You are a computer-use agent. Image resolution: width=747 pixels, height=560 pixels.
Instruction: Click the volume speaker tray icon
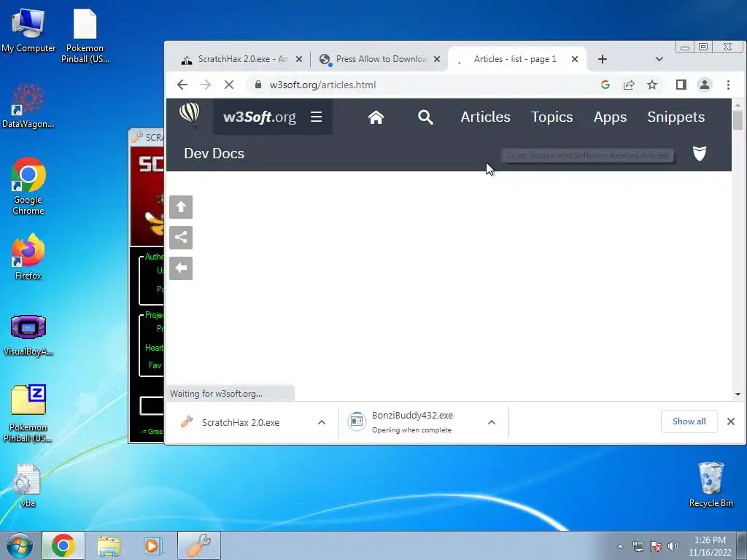673,546
